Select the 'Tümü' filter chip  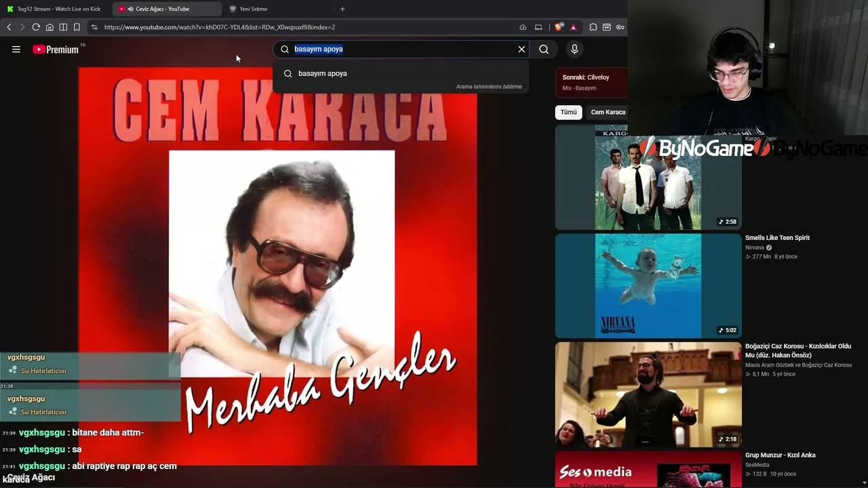pyautogui.click(x=568, y=112)
